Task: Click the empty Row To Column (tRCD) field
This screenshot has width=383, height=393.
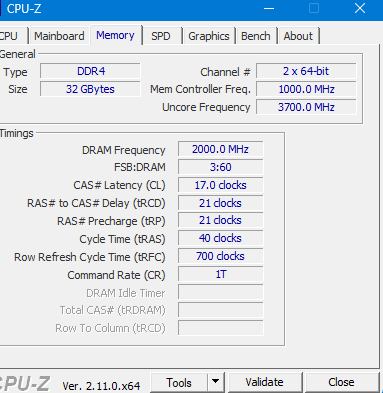Action: point(220,328)
